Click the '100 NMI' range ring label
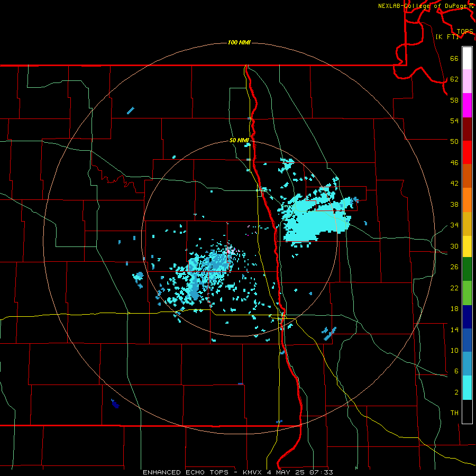Screen dimensions: 476x476 (x=239, y=42)
